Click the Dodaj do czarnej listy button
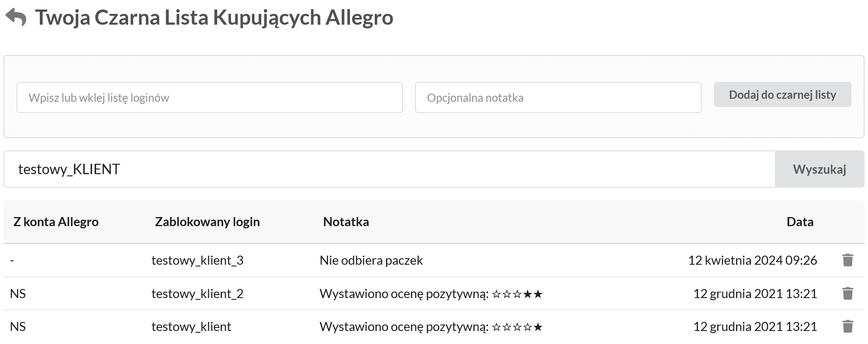This screenshot has height=344, width=868. pos(782,94)
